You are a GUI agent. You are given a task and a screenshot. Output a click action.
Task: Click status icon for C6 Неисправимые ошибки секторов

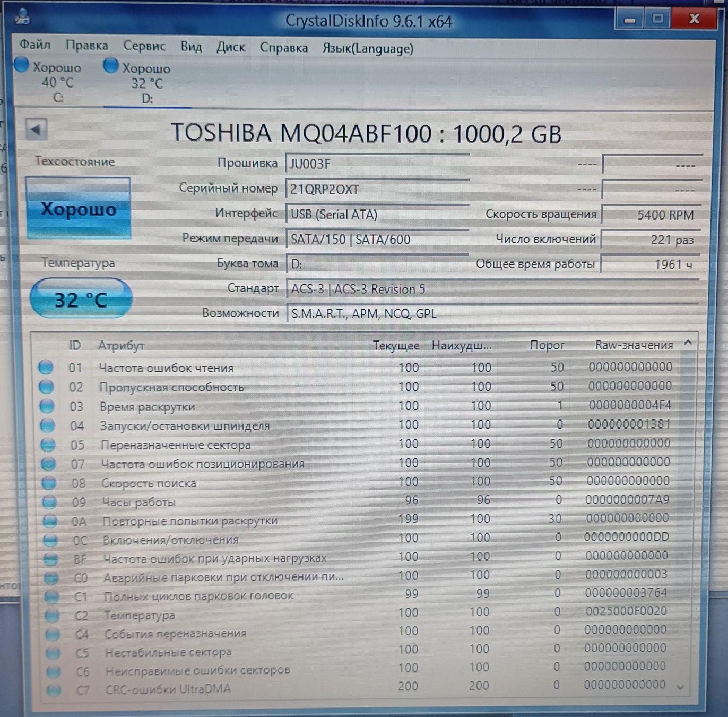click(54, 672)
